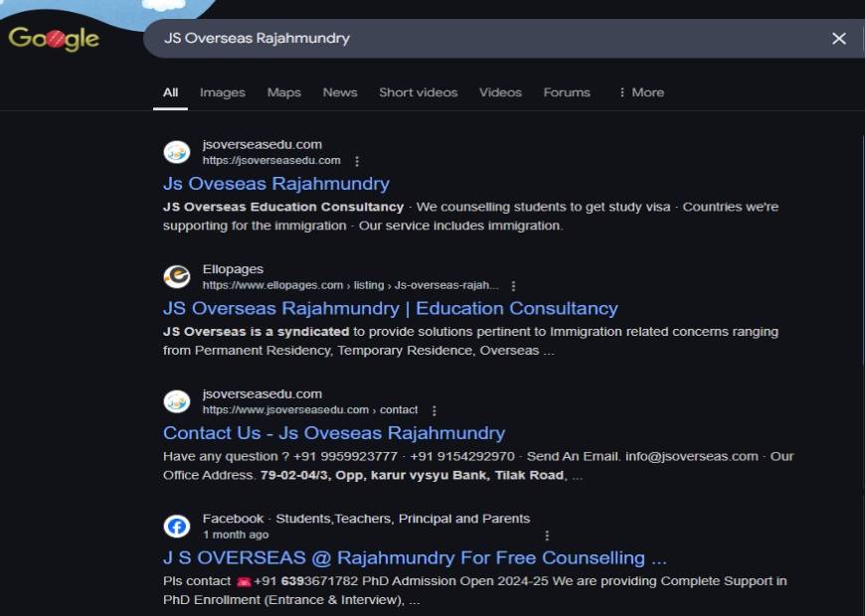Open J S OVERSEAS @ Rajahmundry Free Counselling link
865x616 pixels.
tap(415, 558)
